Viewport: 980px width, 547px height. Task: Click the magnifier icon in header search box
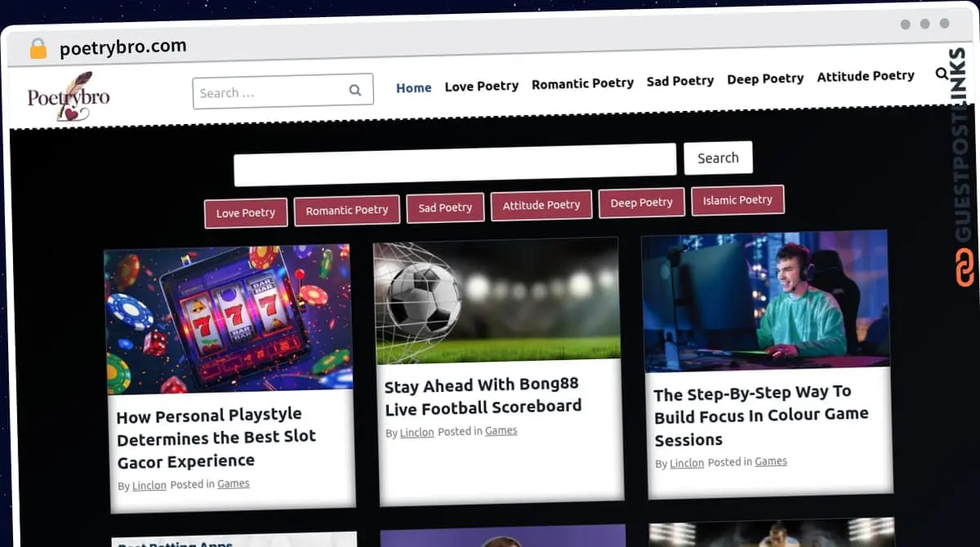[355, 91]
